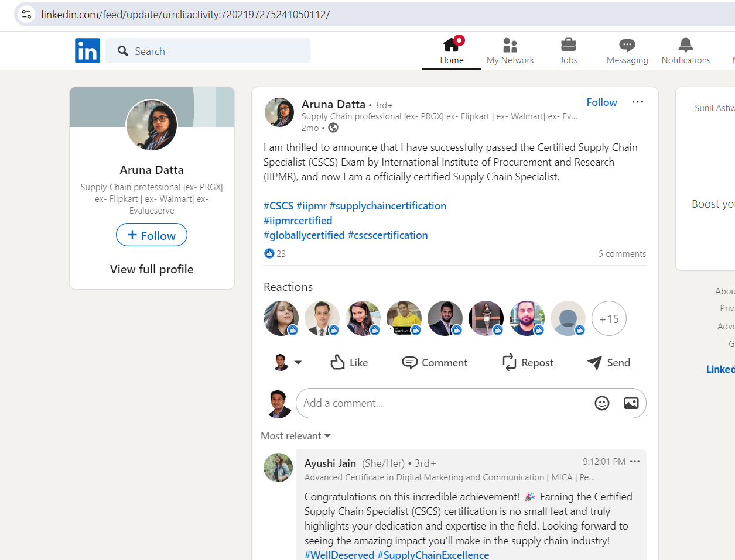The image size is (735, 560).
Task: Click the Repost arrows button
Action: point(528,363)
